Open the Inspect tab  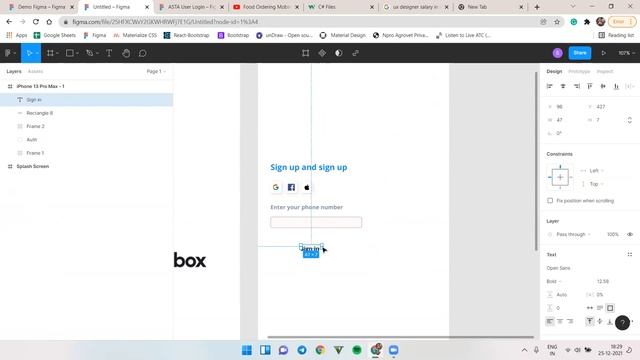604,71
